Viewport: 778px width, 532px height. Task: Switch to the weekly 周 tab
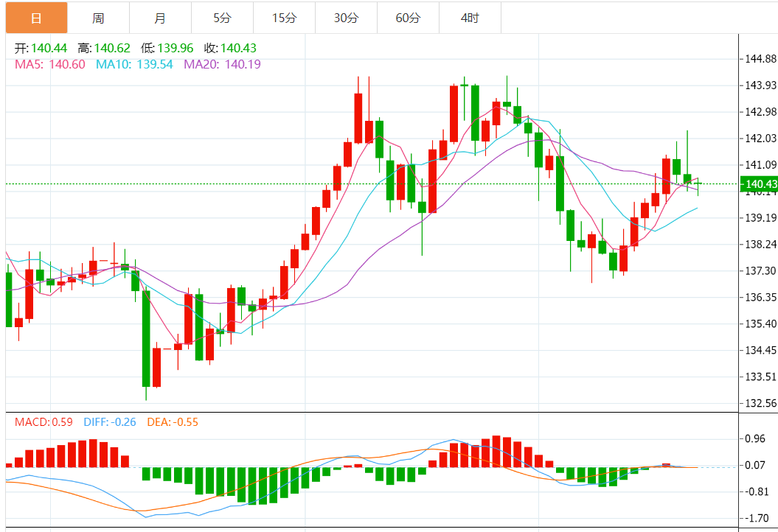click(x=98, y=18)
